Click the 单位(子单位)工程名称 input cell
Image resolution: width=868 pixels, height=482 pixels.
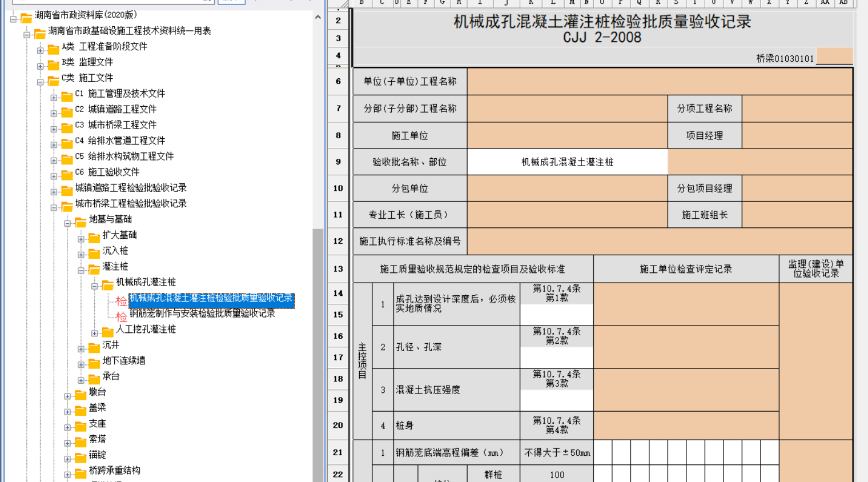click(x=660, y=82)
